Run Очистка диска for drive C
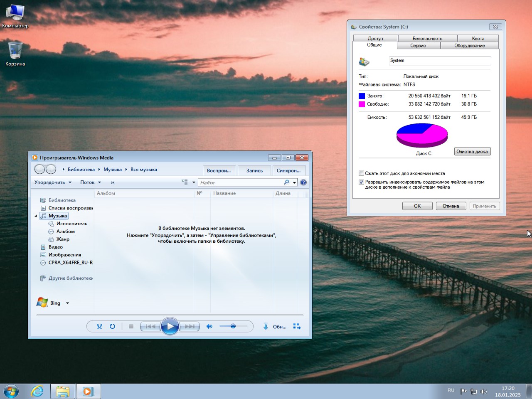The image size is (532, 399). [x=472, y=151]
